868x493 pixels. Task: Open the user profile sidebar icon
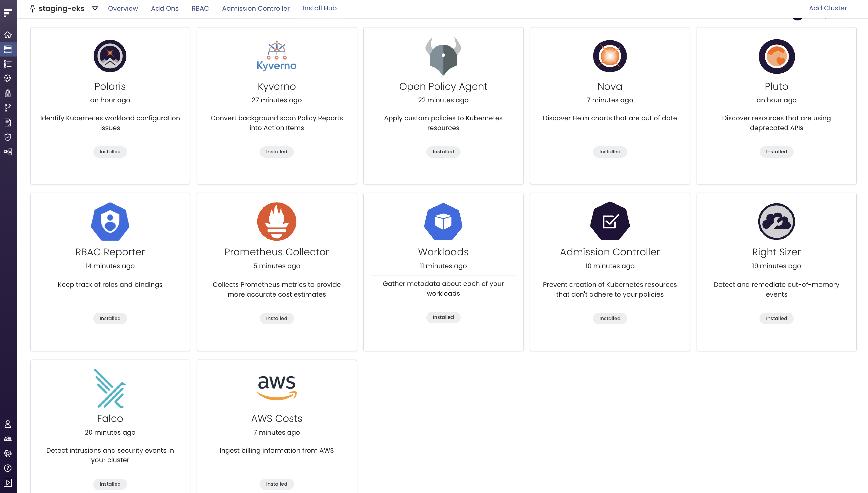pos(8,424)
